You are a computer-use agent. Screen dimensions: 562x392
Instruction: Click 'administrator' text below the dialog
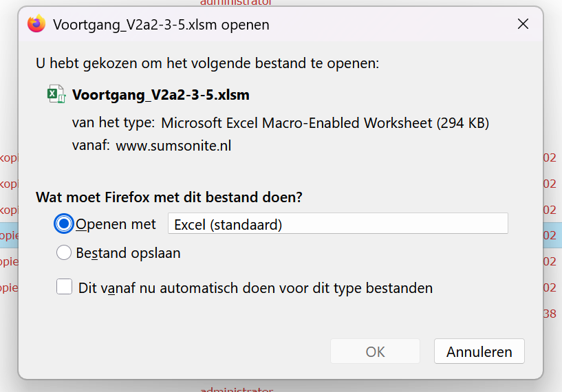(x=237, y=389)
